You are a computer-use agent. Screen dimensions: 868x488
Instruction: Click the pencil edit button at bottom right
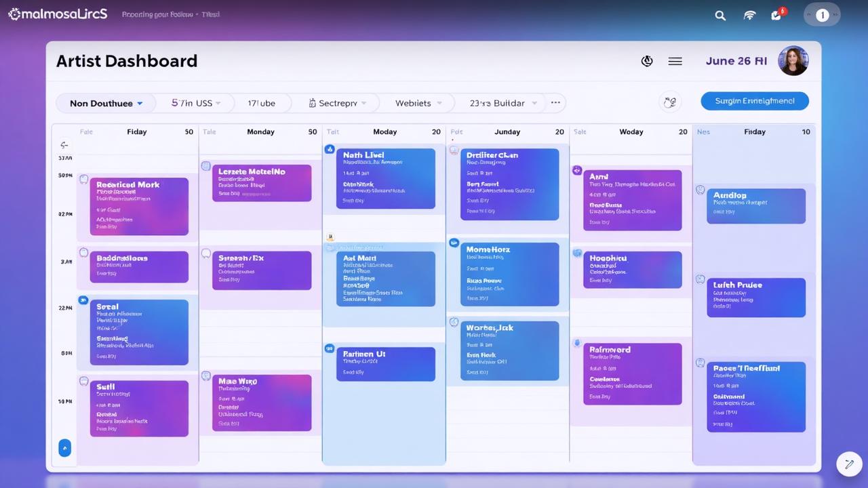point(848,464)
